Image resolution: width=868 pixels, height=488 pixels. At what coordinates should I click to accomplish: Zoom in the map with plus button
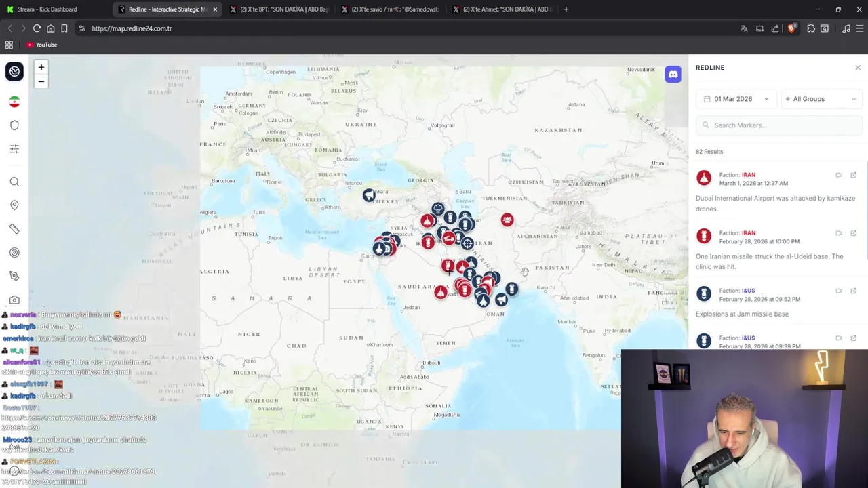[x=41, y=67]
